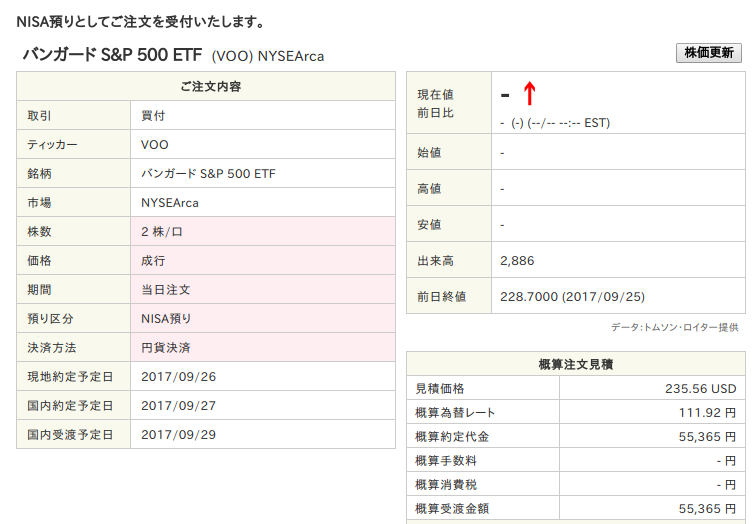The width and height of the screenshot is (753, 524).
Task: Click the 決済方法 label
Action: [52, 347]
